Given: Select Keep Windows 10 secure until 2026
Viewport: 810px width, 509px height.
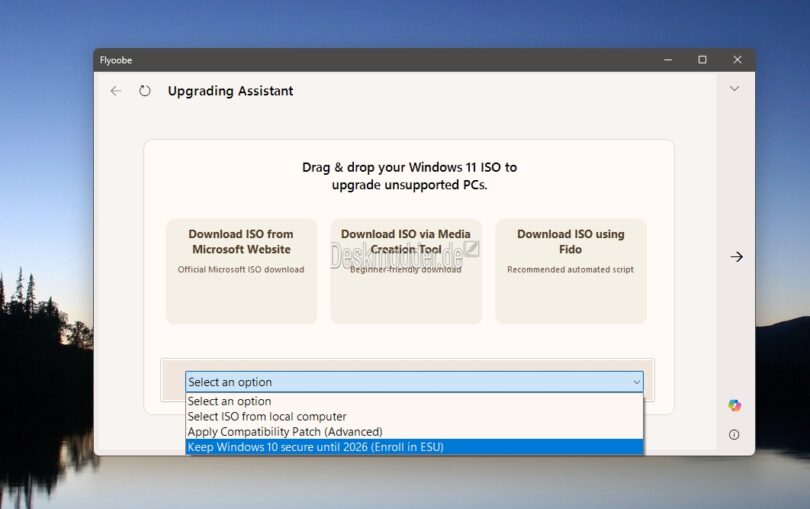Looking at the screenshot, I should (x=315, y=447).
